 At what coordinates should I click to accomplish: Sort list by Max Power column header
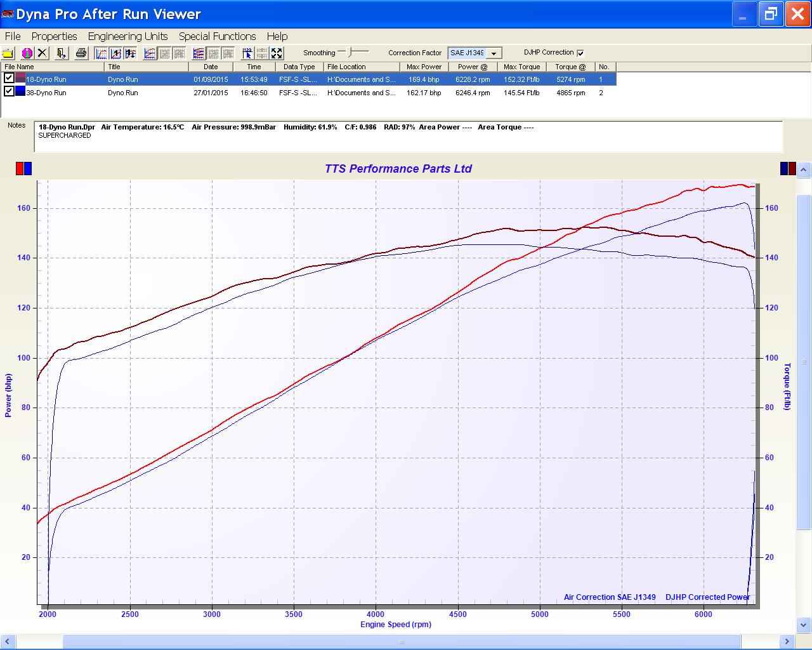[424, 67]
